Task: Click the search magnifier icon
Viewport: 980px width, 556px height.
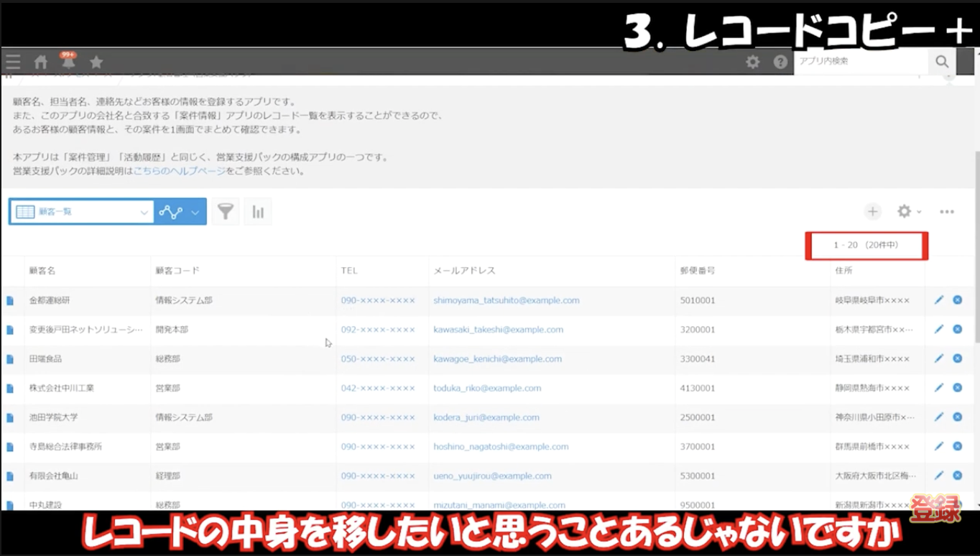Action: coord(941,62)
